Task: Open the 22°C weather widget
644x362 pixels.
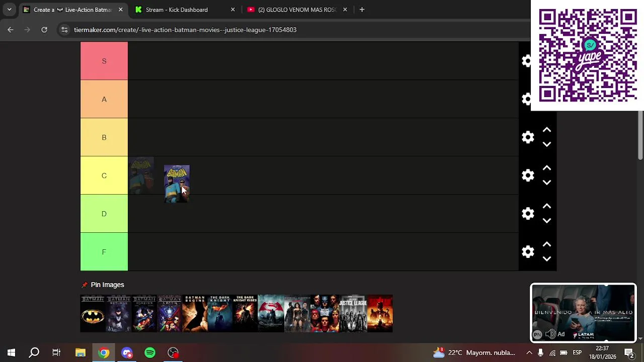Action: click(x=474, y=352)
